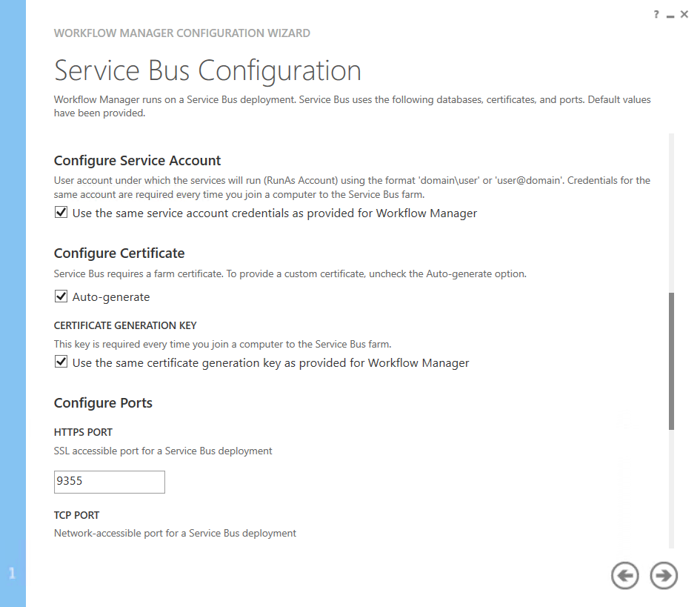
Task: Click the TCP PORT label
Action: 76,515
